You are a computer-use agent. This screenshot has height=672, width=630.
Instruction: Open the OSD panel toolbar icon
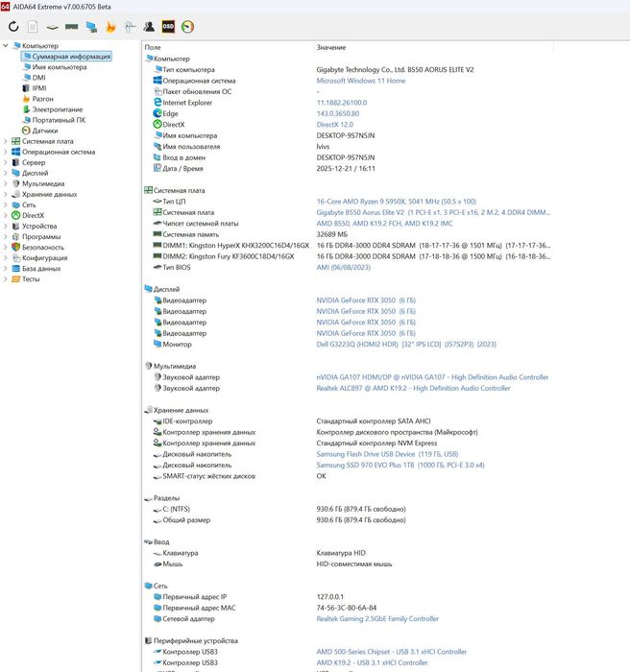tap(168, 27)
